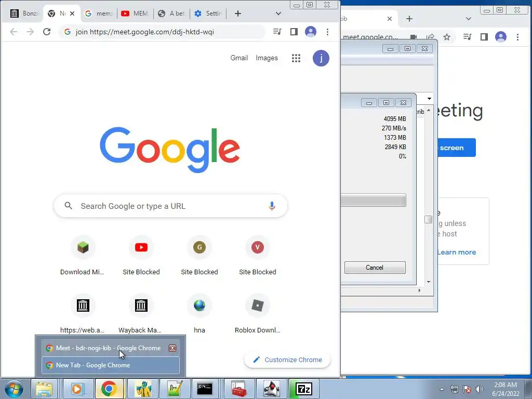Viewport: 532px width, 399px height.
Task: Close the Meet window from the taskbar preview list
Action: point(172,348)
